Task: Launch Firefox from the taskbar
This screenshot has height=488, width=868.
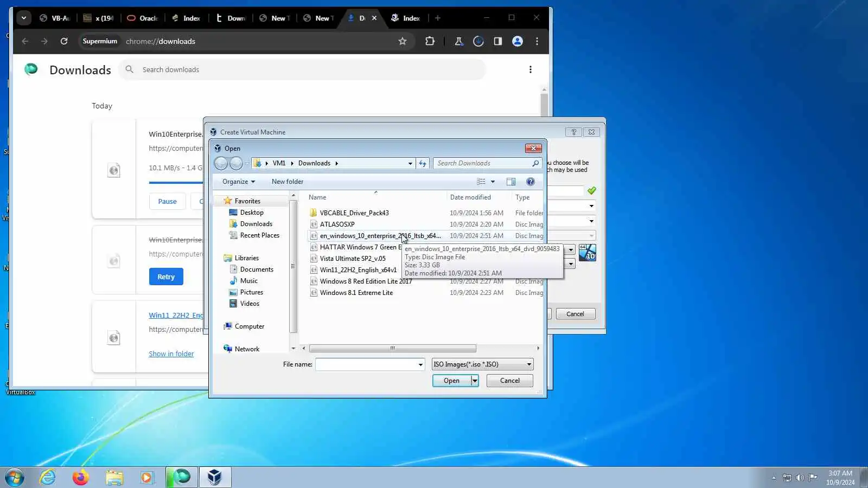Action: point(80,477)
